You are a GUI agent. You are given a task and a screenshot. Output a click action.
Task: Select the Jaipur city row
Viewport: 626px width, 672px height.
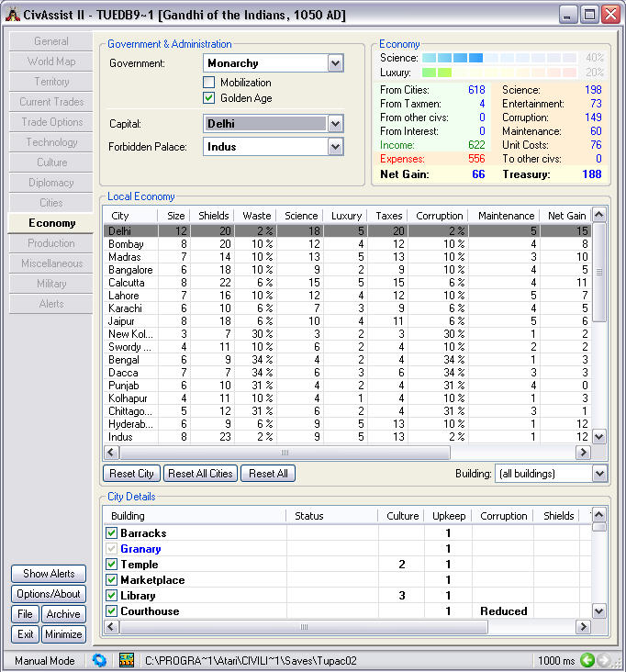click(348, 321)
